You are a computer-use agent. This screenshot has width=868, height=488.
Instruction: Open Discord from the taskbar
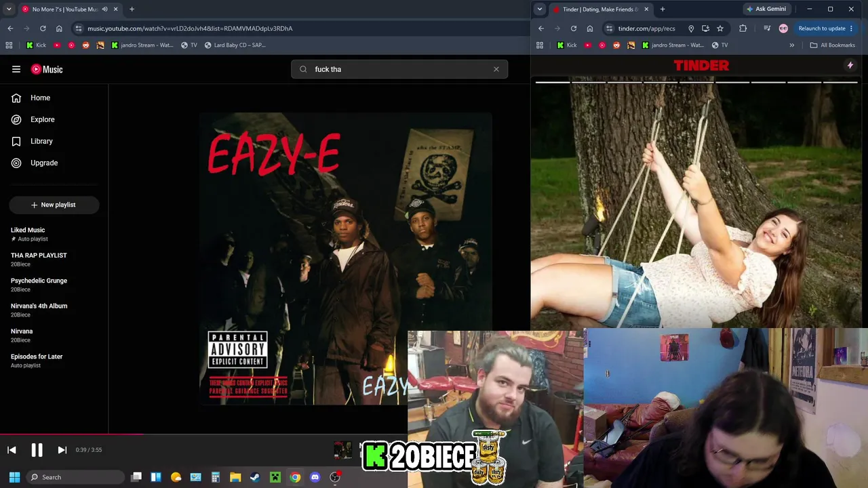point(315,477)
